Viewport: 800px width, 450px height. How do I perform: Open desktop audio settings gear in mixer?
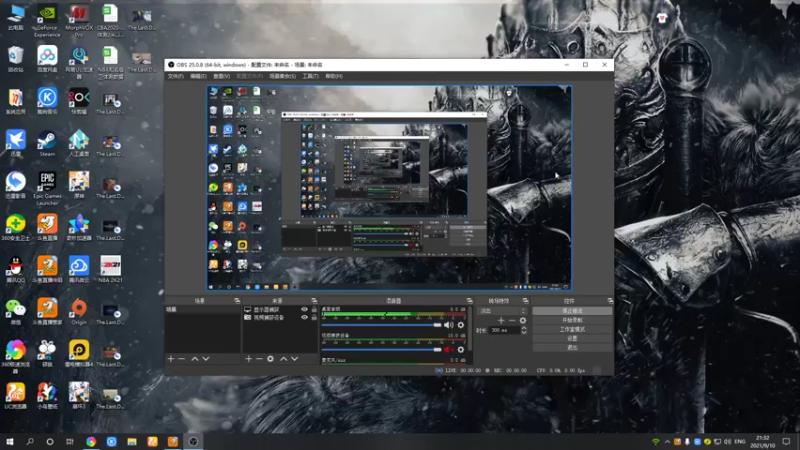click(x=461, y=325)
